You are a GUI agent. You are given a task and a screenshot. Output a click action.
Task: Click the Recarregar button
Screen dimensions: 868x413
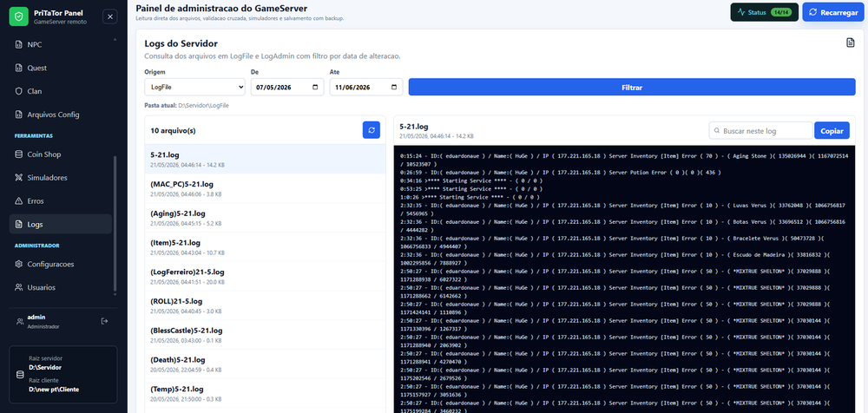833,12
